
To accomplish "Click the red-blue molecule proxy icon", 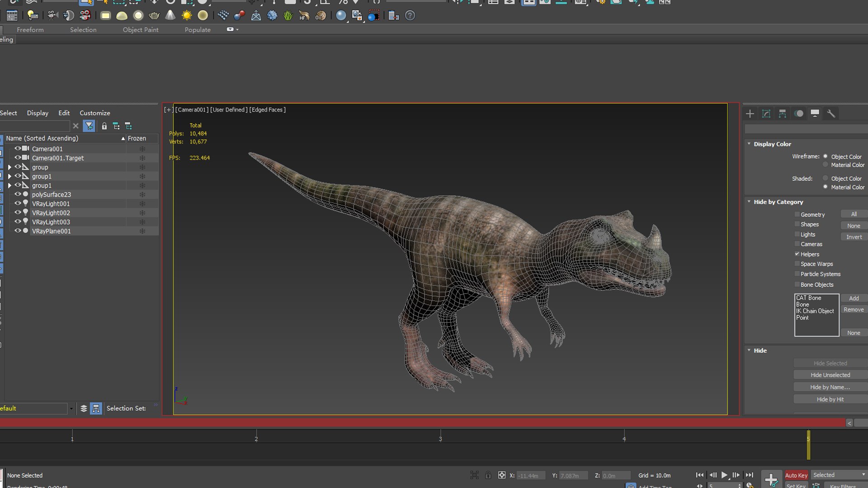I will point(239,16).
